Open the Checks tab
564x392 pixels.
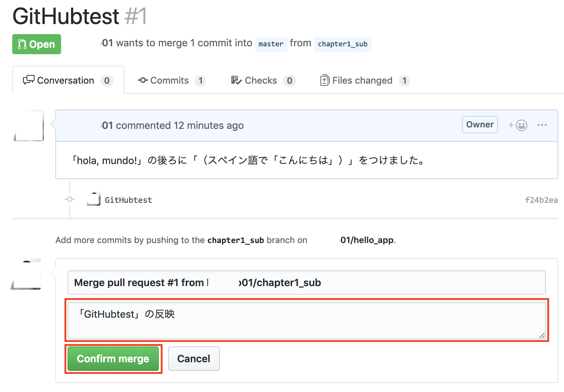[263, 80]
